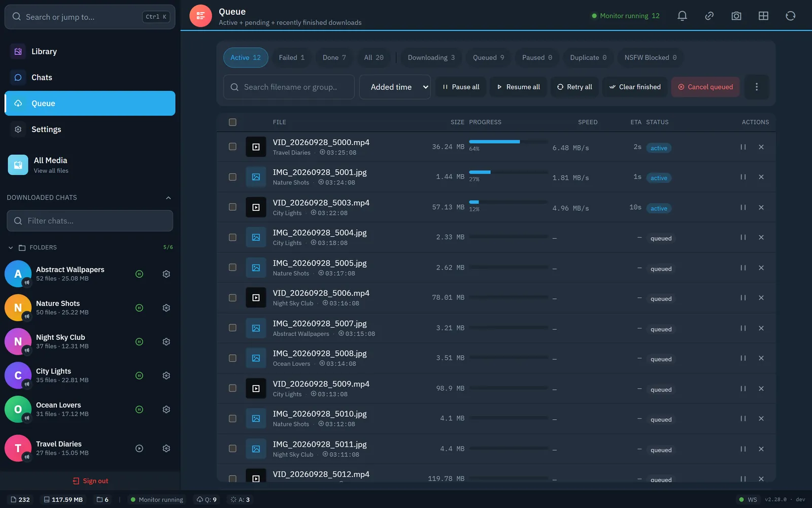Focus the Search filename or group field

tap(289, 87)
